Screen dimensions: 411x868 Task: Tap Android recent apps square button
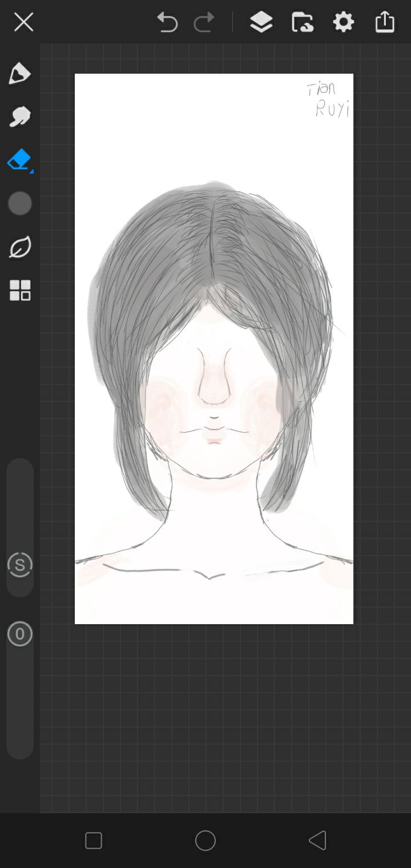click(x=94, y=841)
